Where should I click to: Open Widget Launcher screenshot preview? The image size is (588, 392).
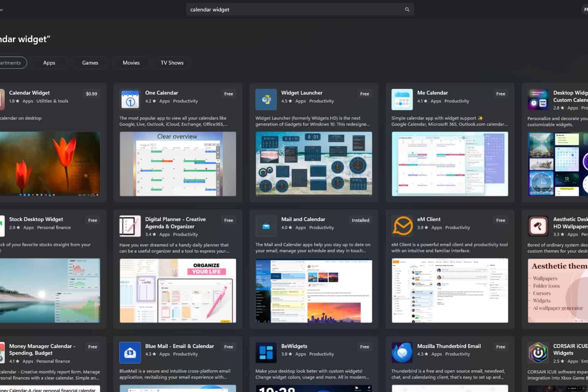314,164
